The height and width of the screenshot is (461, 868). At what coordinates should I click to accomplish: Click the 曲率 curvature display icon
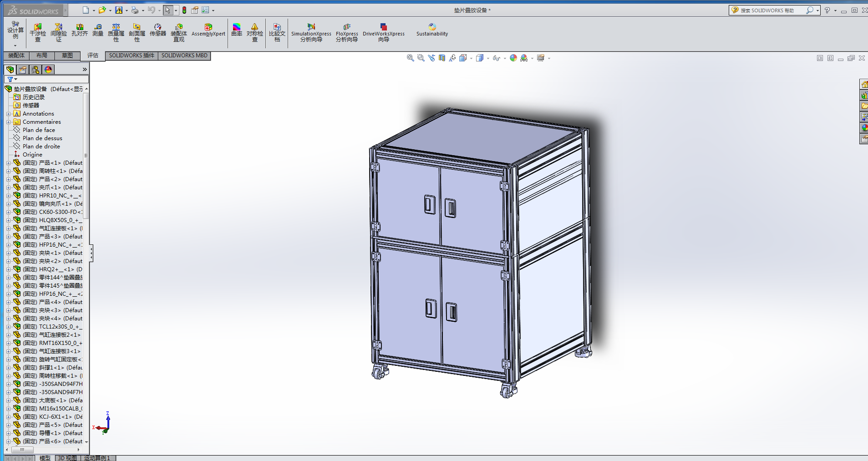pos(237,30)
